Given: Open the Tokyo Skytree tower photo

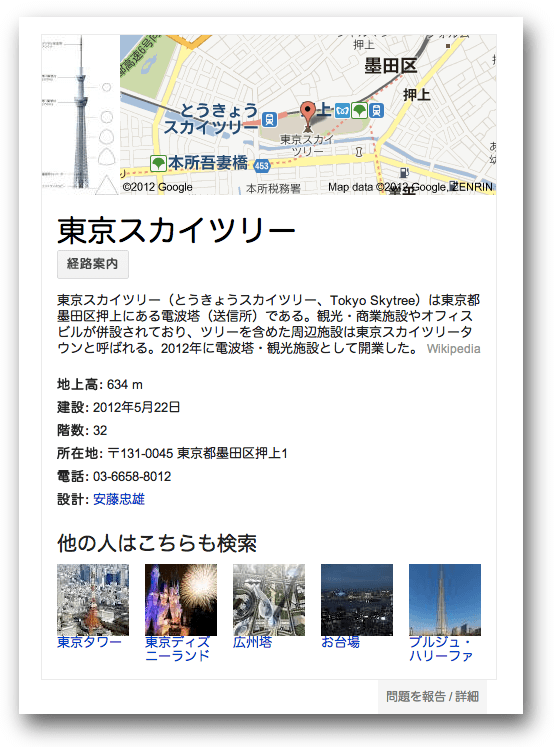Looking at the screenshot, I should [81, 114].
